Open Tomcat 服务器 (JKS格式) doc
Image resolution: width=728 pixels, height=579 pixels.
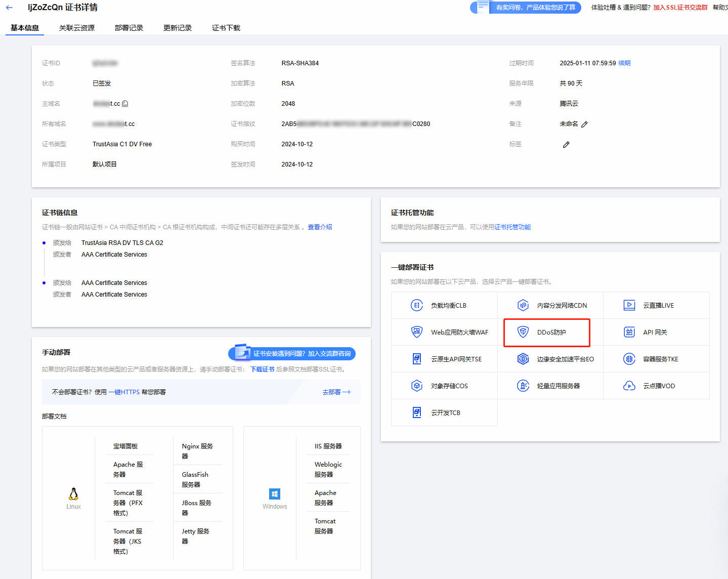point(128,542)
